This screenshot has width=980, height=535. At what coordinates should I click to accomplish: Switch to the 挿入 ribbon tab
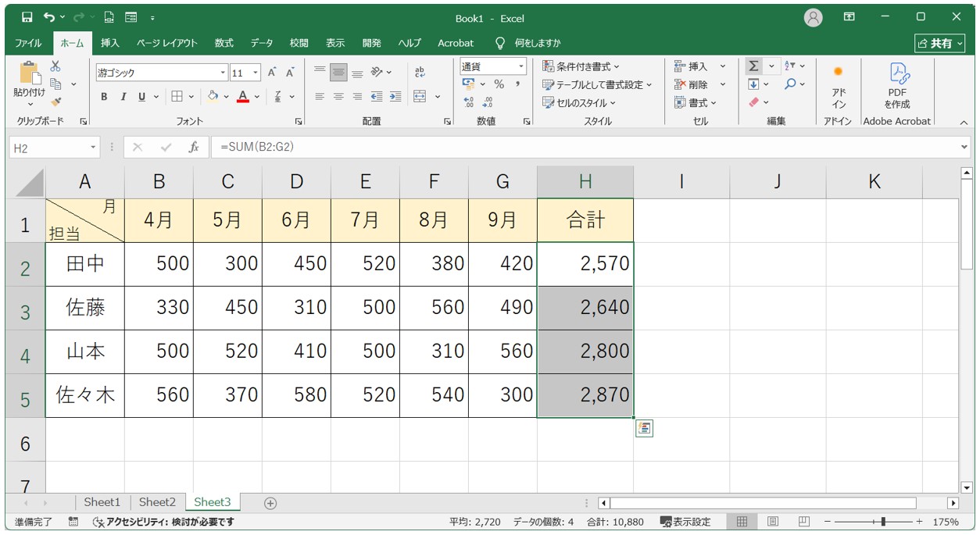click(x=110, y=43)
